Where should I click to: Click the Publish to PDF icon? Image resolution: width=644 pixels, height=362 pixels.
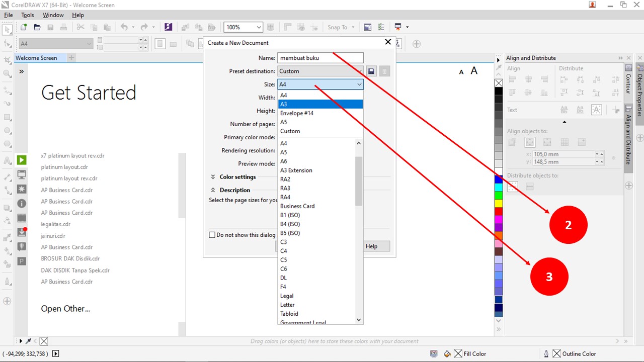212,27
